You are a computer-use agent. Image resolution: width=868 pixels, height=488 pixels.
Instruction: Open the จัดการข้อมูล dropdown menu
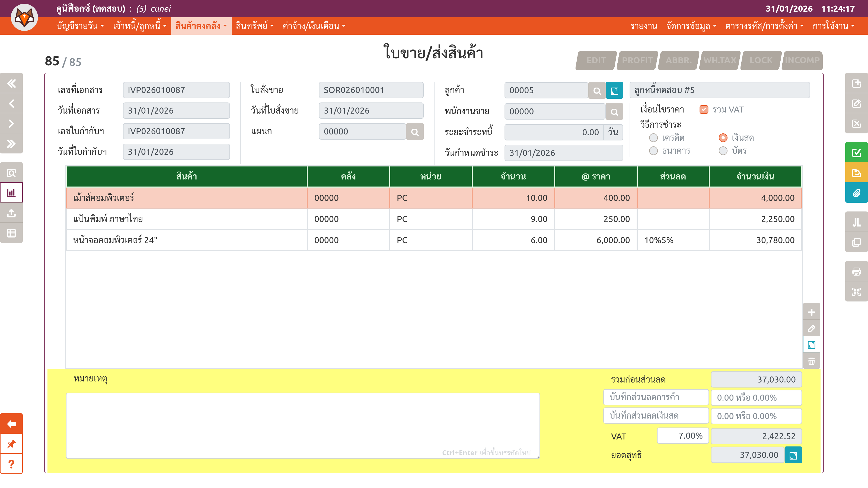coord(691,26)
